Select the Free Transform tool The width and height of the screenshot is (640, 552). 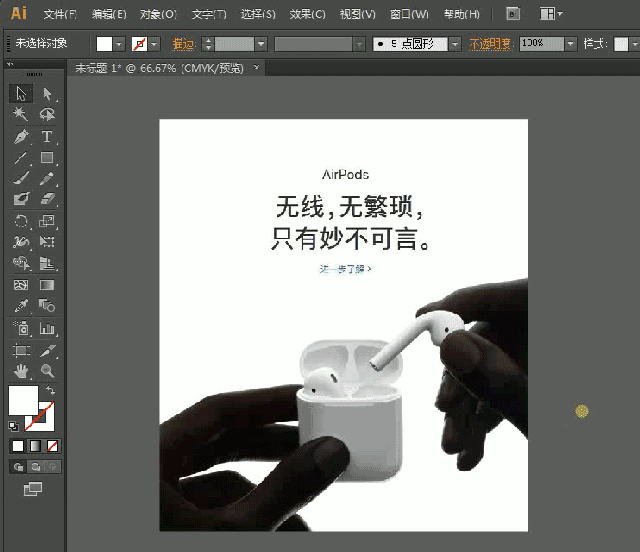coord(47,242)
